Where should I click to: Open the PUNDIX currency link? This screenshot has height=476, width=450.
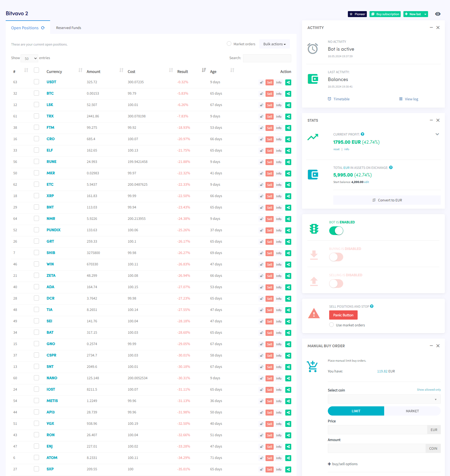54,230
